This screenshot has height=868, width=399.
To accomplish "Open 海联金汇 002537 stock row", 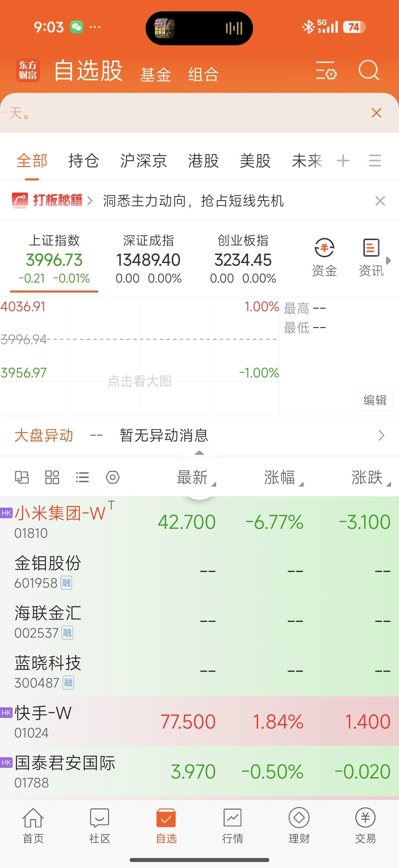I will click(x=199, y=621).
